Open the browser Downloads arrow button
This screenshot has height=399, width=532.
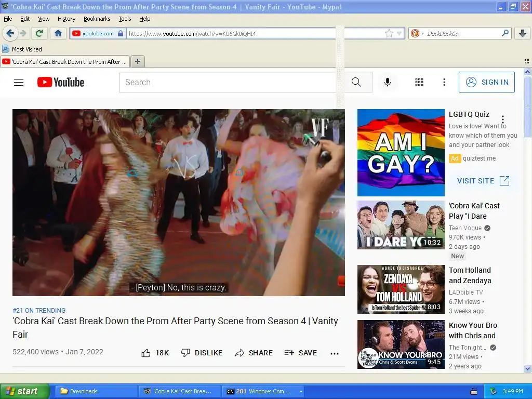[523, 33]
